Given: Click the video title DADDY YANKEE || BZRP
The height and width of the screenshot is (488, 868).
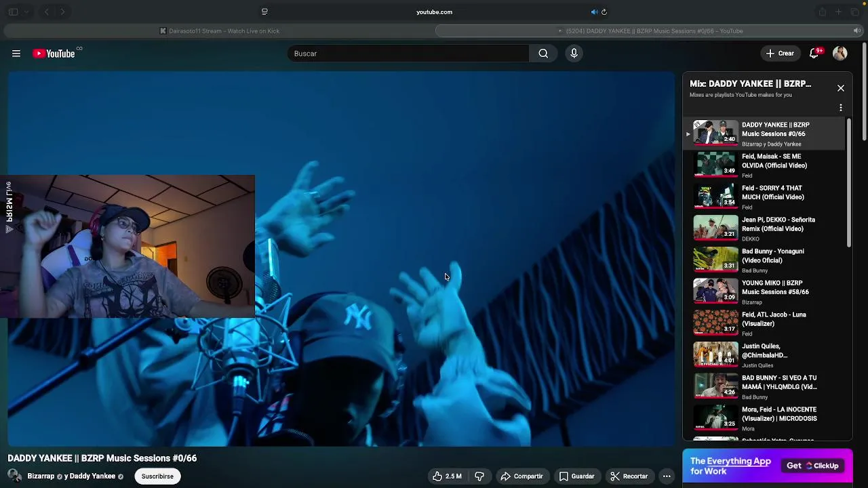Looking at the screenshot, I should point(102,458).
